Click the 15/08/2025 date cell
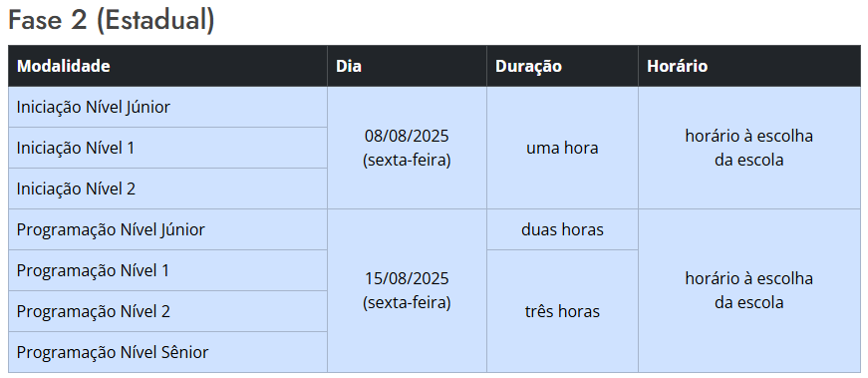The image size is (868, 378). click(407, 291)
